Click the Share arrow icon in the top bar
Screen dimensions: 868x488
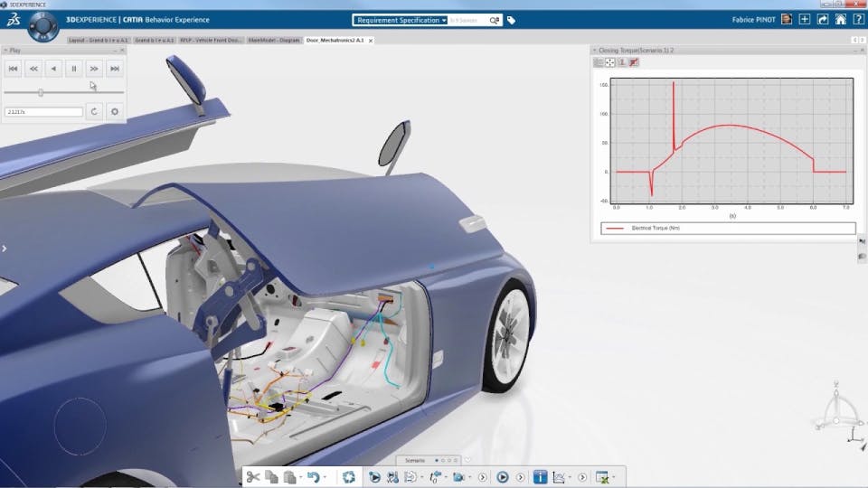click(823, 19)
